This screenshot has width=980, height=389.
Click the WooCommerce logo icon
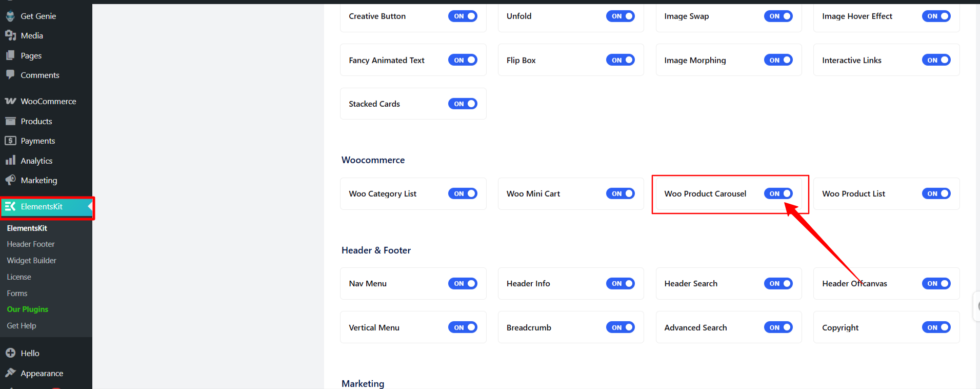click(x=10, y=101)
